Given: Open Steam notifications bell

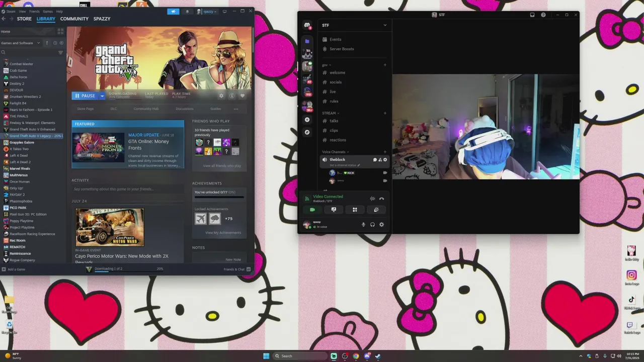Looking at the screenshot, I should tap(188, 11).
